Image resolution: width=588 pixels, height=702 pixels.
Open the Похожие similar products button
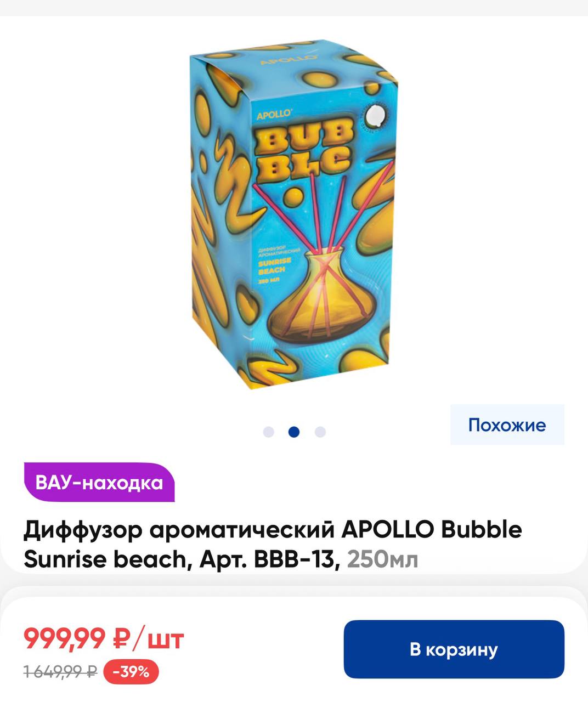click(x=507, y=424)
